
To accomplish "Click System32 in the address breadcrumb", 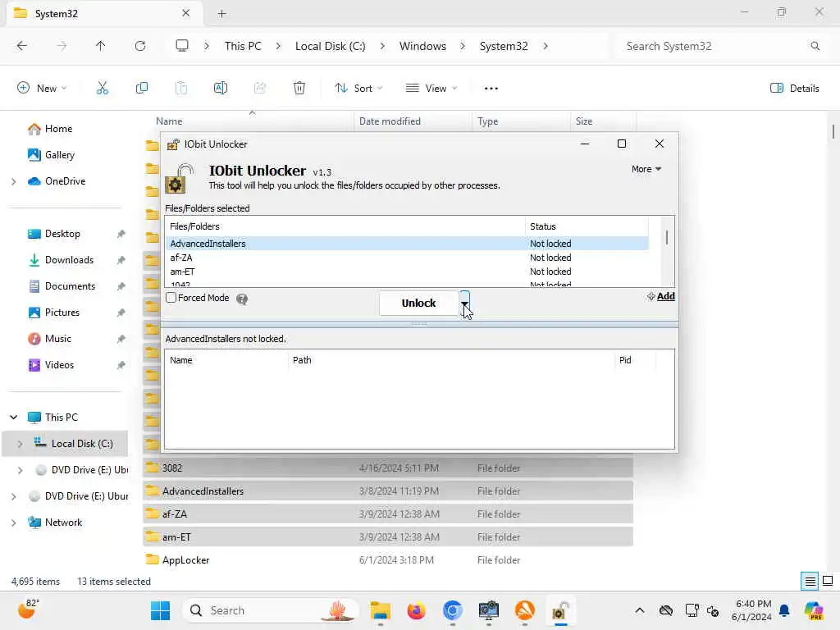I will [x=504, y=46].
